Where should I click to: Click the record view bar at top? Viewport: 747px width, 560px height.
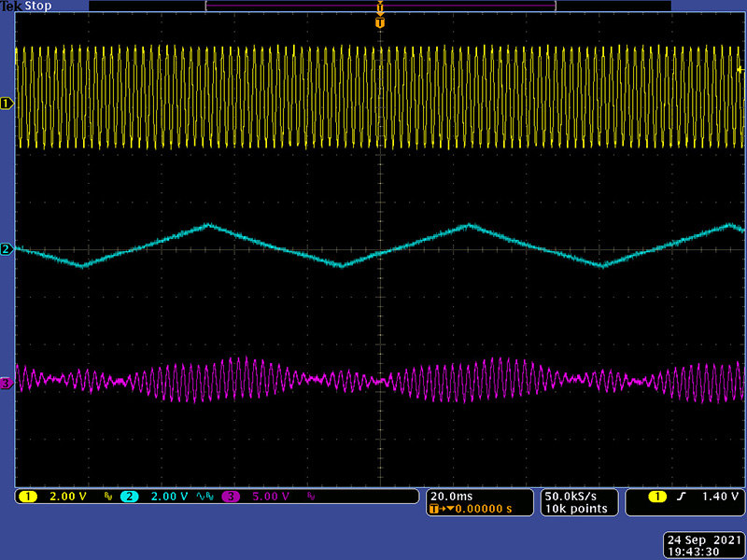[x=379, y=7]
